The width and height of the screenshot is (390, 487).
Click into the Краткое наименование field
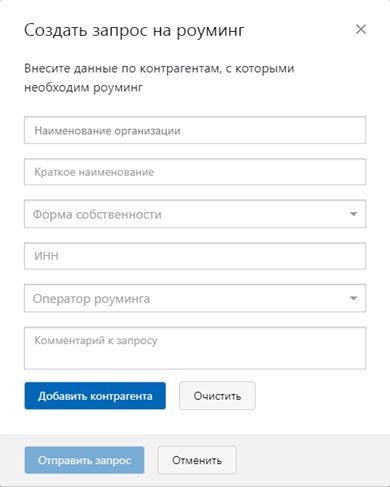[195, 172]
